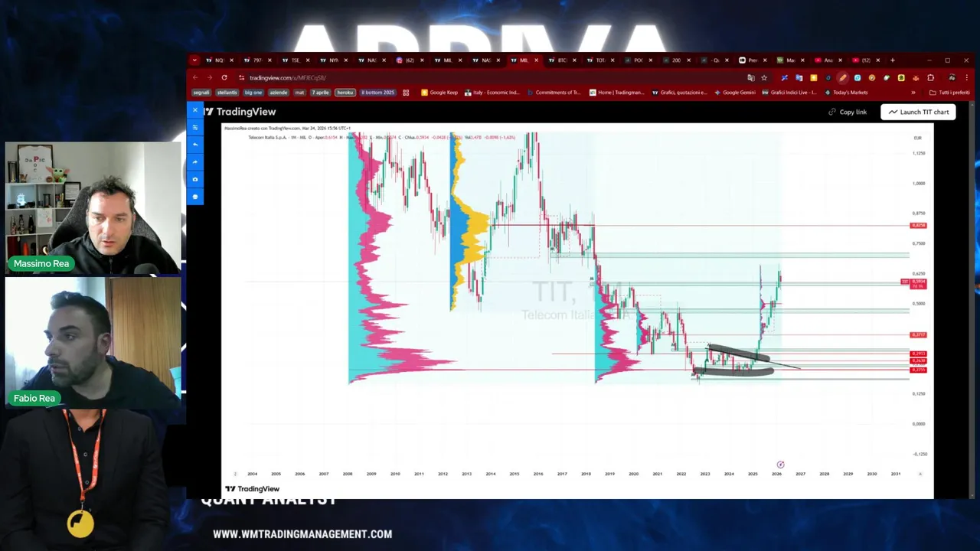980x551 pixels.
Task: Go back in the browser
Action: point(195,77)
